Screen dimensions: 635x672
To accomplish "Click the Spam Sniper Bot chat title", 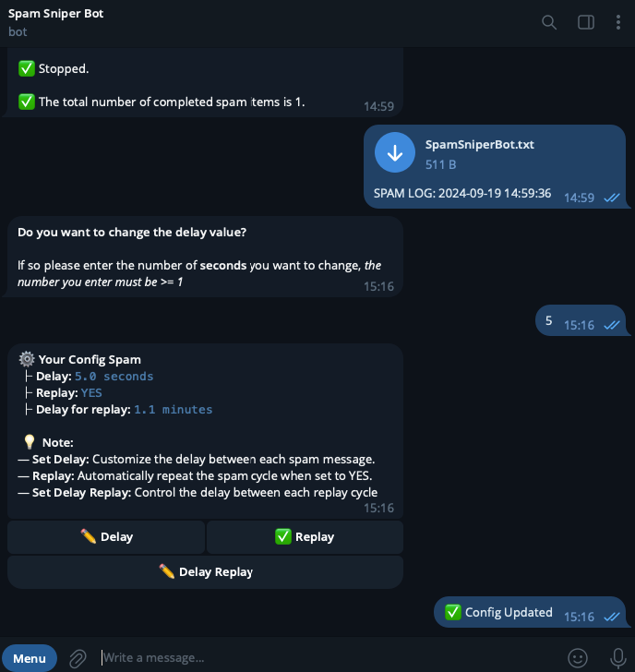I will click(x=56, y=14).
